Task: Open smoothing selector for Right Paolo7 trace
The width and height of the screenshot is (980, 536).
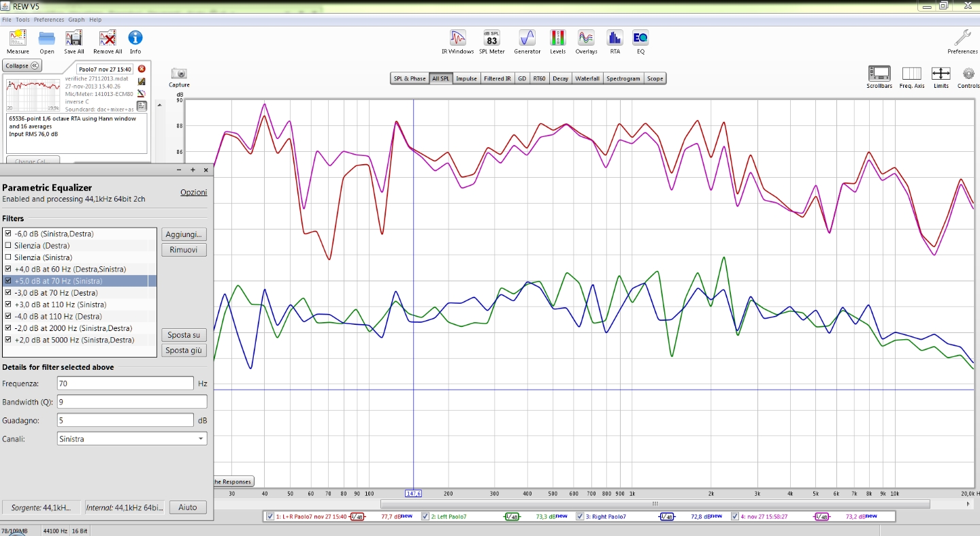Action: [x=667, y=517]
